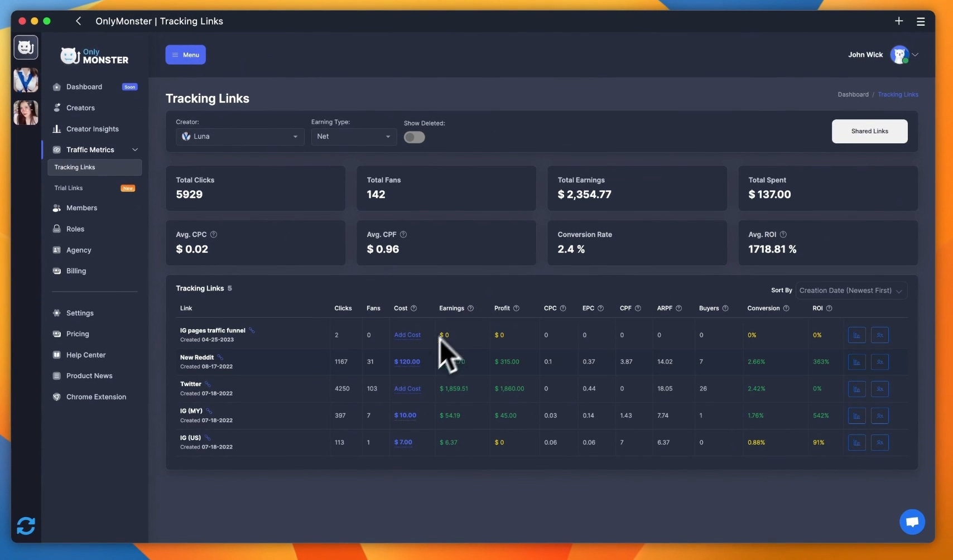
Task: Toggle the Show Deleted switch
Action: tap(414, 137)
